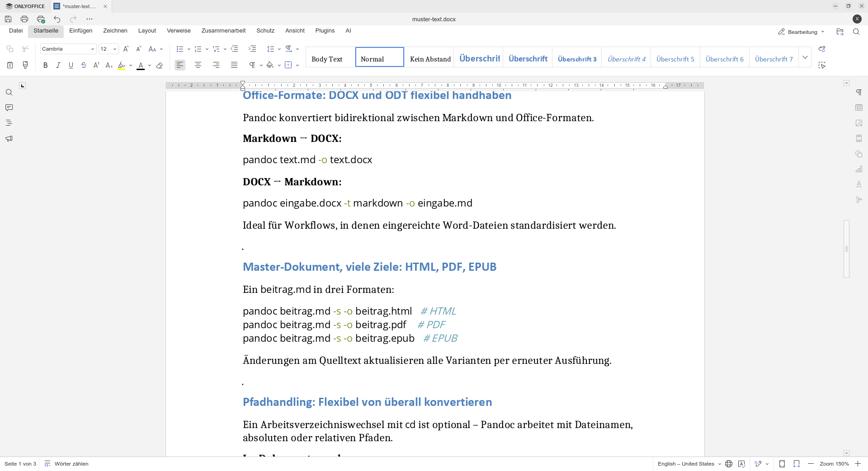Viewport: 868px width, 471px height.
Task: Click the Clear formatting eraser icon
Action: click(159, 65)
